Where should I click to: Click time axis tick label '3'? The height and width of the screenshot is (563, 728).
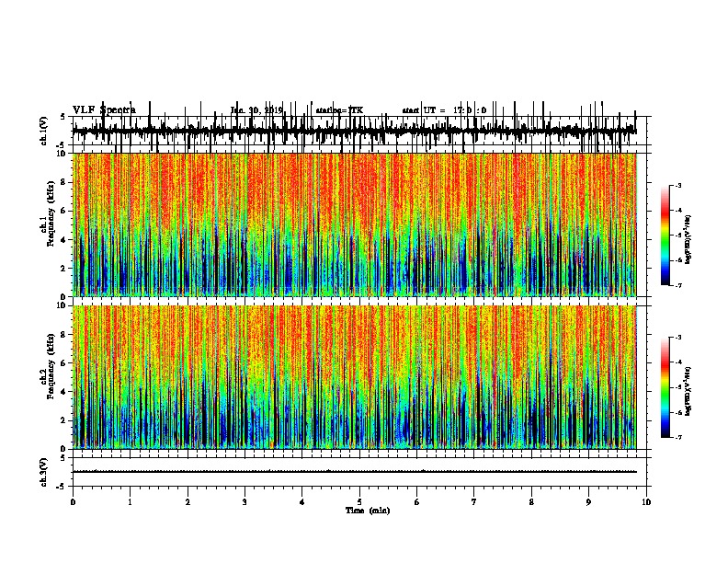245,502
